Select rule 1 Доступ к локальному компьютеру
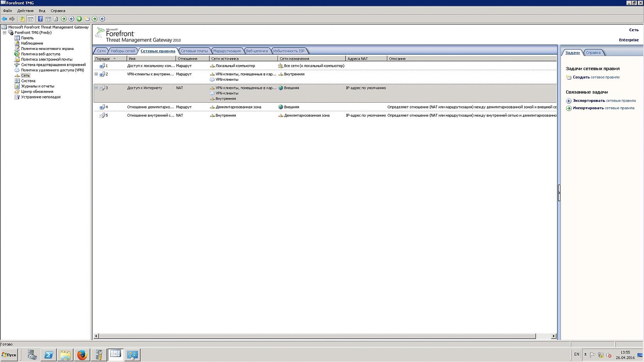The image size is (644, 362). tap(325, 66)
